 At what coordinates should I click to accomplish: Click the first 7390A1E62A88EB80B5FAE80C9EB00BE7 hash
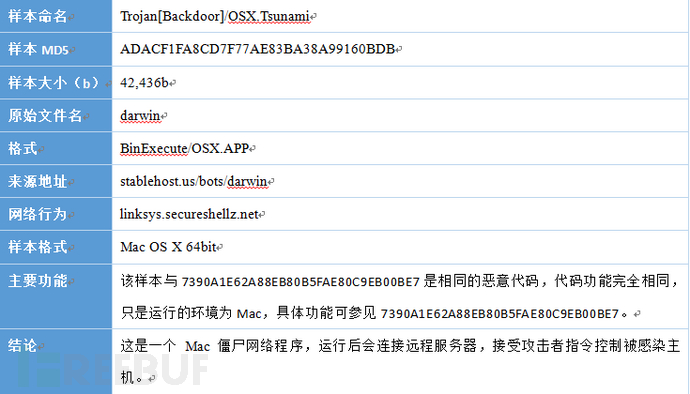click(x=301, y=281)
